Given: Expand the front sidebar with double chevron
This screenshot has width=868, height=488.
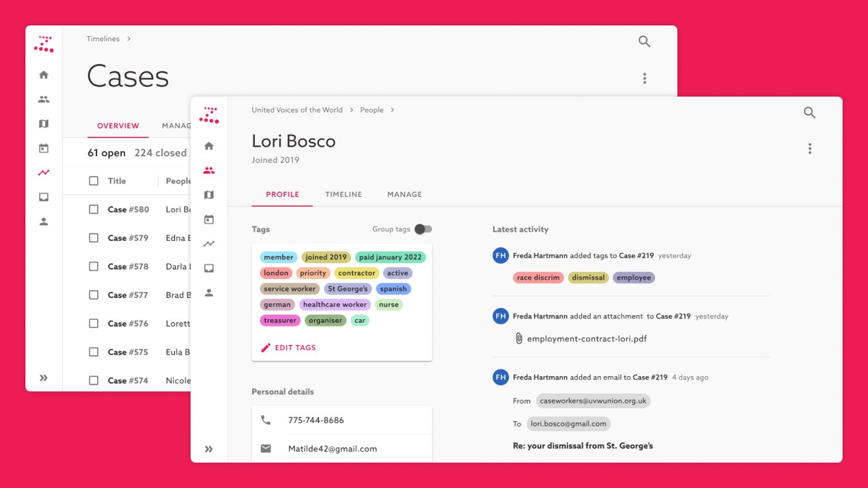Looking at the screenshot, I should pyautogui.click(x=209, y=449).
